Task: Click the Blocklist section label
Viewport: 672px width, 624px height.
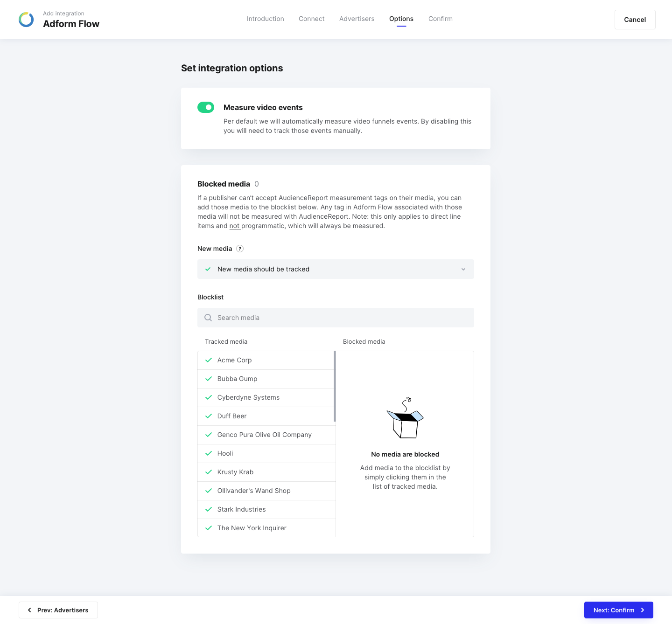Action: pos(210,297)
